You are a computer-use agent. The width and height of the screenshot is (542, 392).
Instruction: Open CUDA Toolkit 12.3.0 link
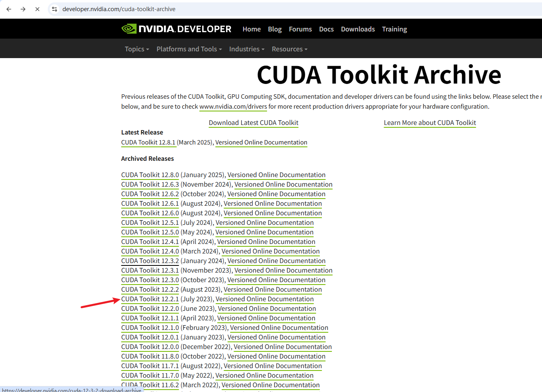point(150,280)
